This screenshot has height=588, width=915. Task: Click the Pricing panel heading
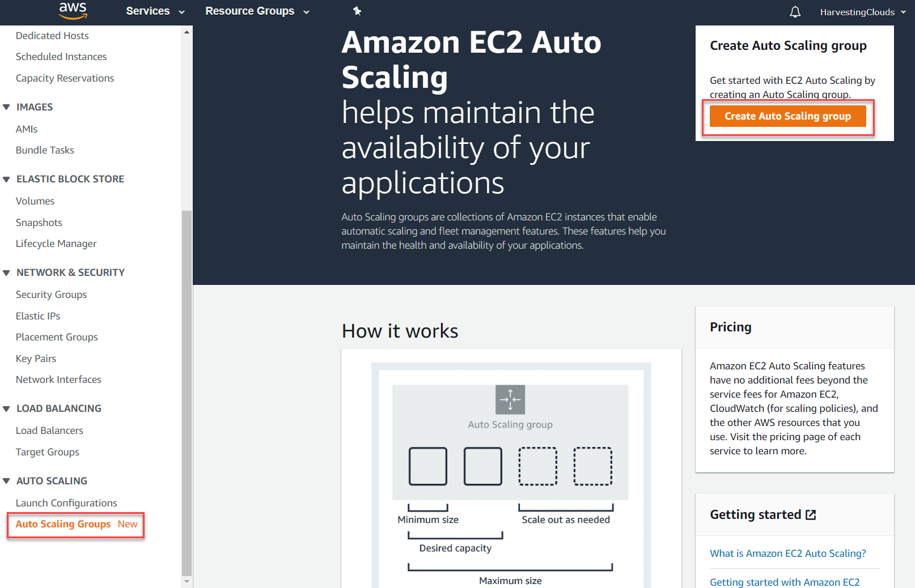pyautogui.click(x=730, y=327)
